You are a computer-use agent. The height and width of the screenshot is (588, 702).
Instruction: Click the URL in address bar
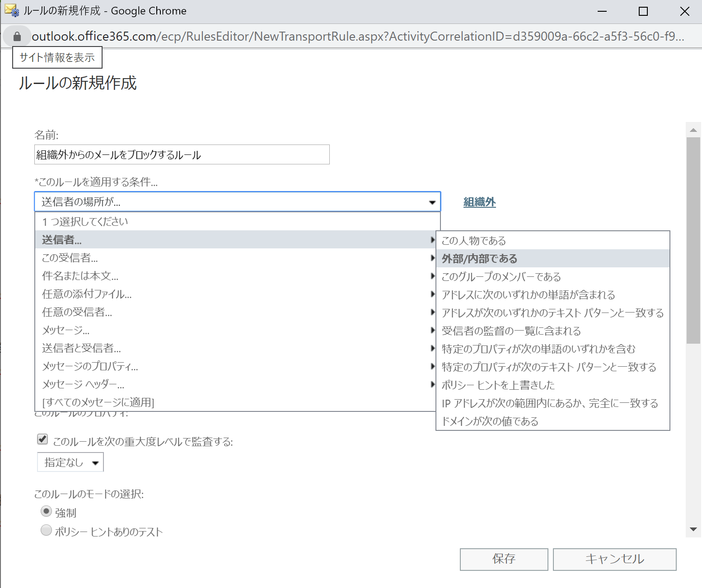pos(358,36)
